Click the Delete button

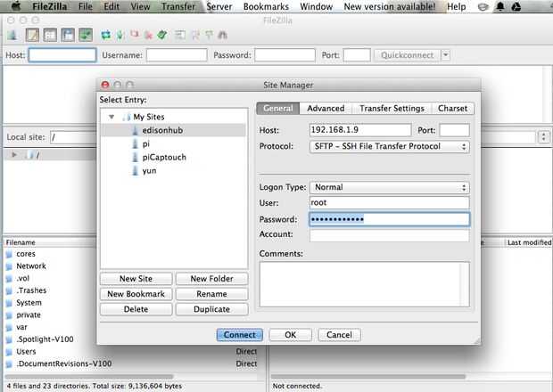(136, 309)
